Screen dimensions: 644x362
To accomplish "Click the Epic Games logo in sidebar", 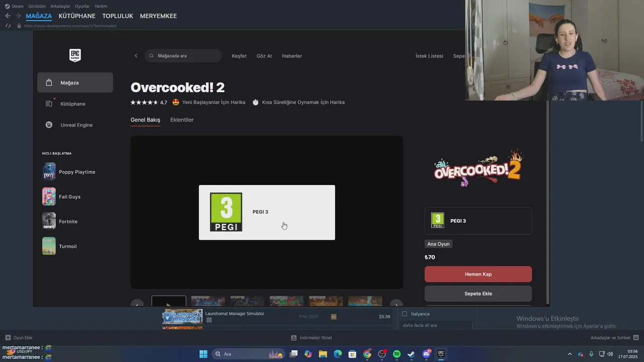I will click(x=75, y=55).
